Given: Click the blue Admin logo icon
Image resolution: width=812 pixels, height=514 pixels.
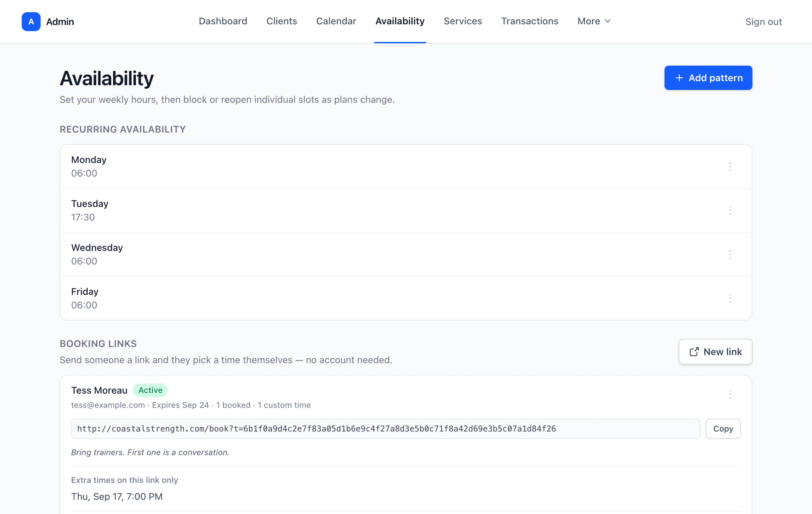Looking at the screenshot, I should click(31, 22).
